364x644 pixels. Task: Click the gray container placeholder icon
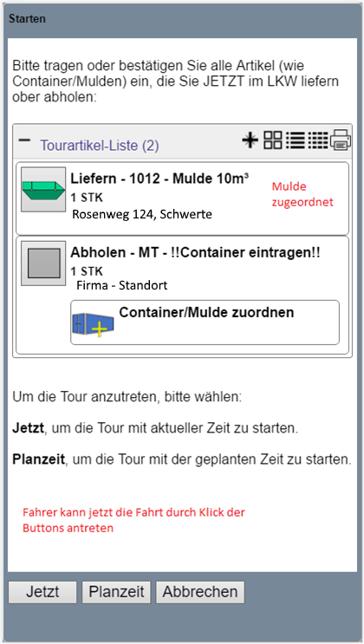tap(43, 263)
